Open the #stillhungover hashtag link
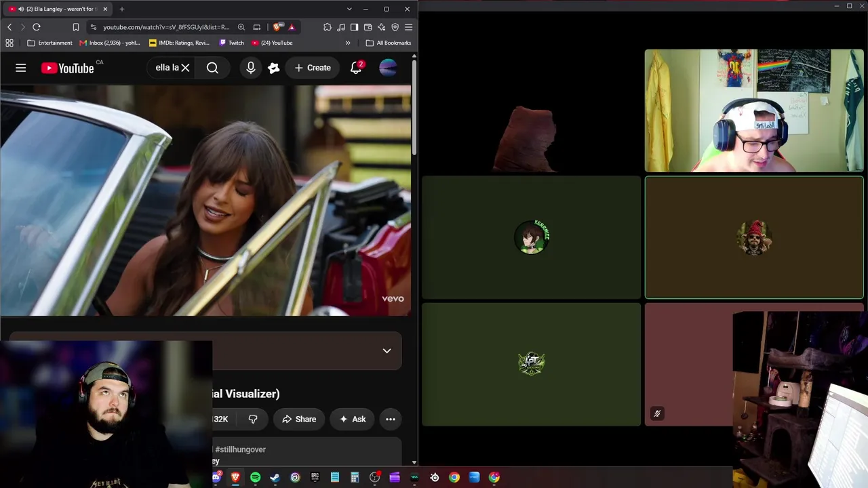Screen dimensions: 868x488 tap(241, 449)
